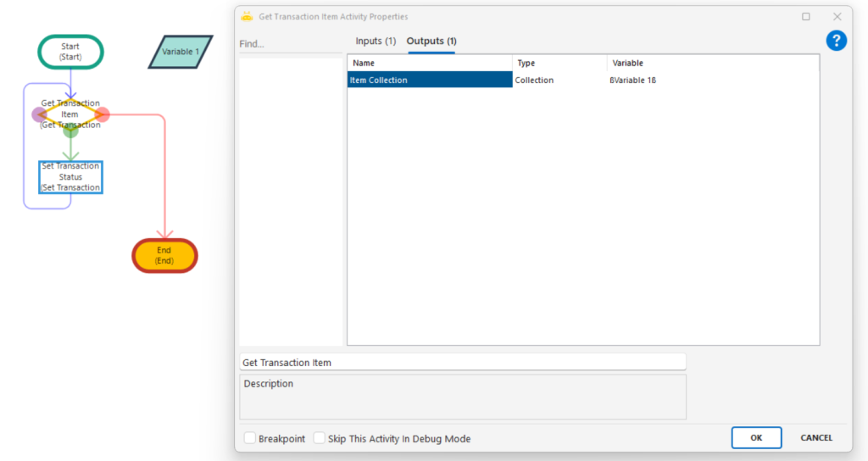This screenshot has height=461, width=868.
Task: Select the Set Transaction Status activity box
Action: [x=71, y=177]
